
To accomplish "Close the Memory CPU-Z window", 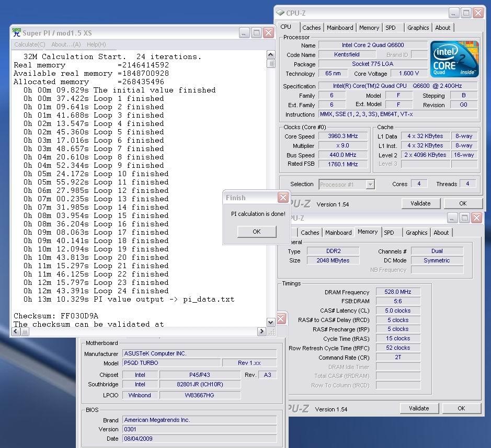I will pyautogui.click(x=476, y=217).
